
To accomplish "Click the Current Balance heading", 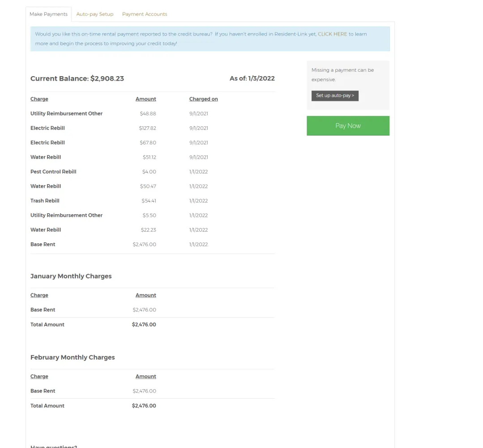I will coord(77,78).
